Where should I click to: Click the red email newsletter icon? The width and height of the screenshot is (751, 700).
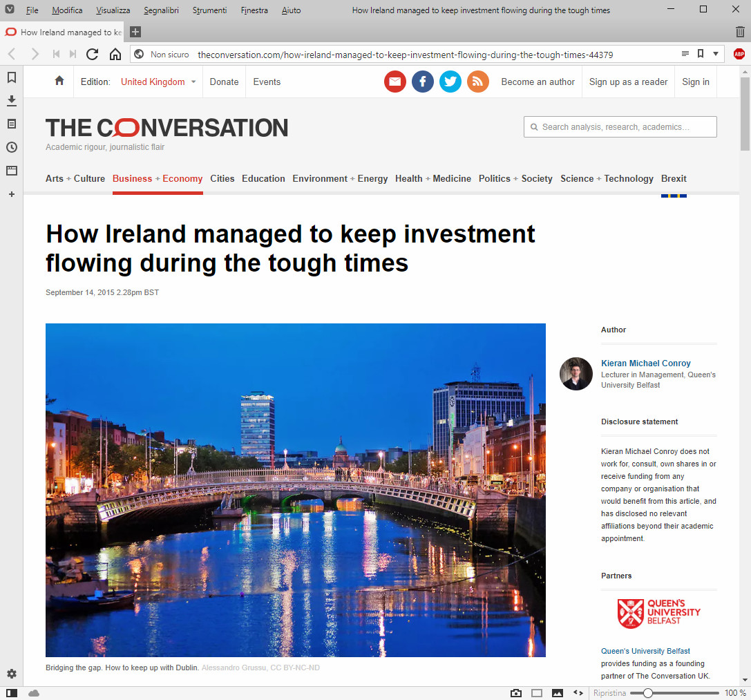[x=395, y=82]
